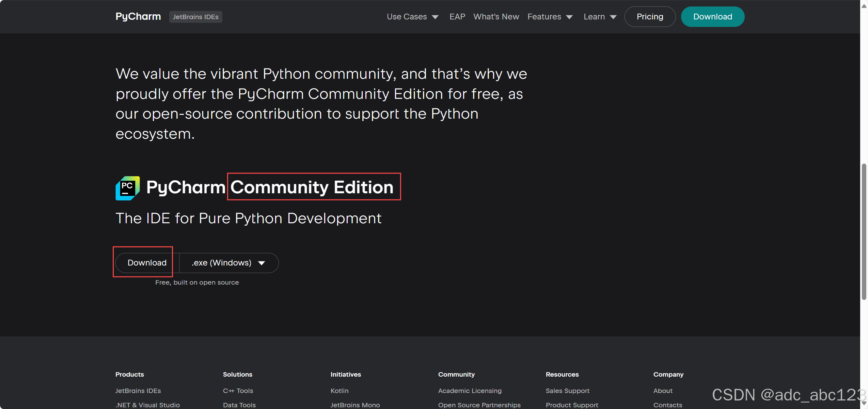Click the Company footer heading
The height and width of the screenshot is (409, 868).
(x=668, y=374)
